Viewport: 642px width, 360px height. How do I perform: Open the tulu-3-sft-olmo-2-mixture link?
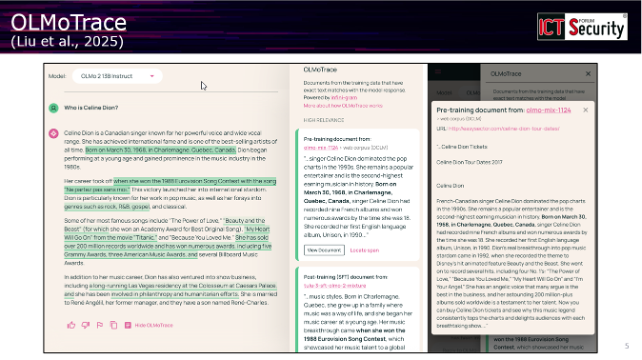point(335,286)
